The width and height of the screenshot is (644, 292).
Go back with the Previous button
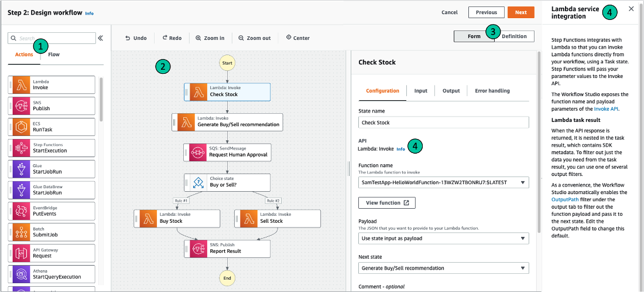(487, 12)
